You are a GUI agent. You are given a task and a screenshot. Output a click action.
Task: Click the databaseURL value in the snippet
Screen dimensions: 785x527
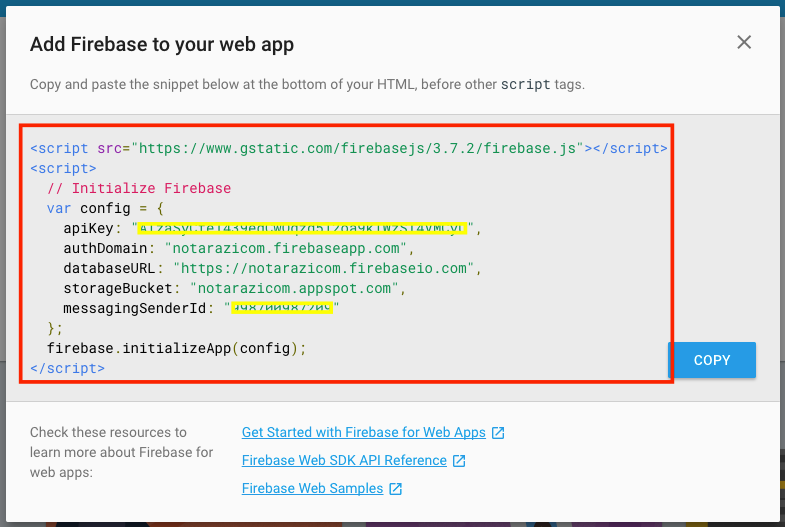323,268
